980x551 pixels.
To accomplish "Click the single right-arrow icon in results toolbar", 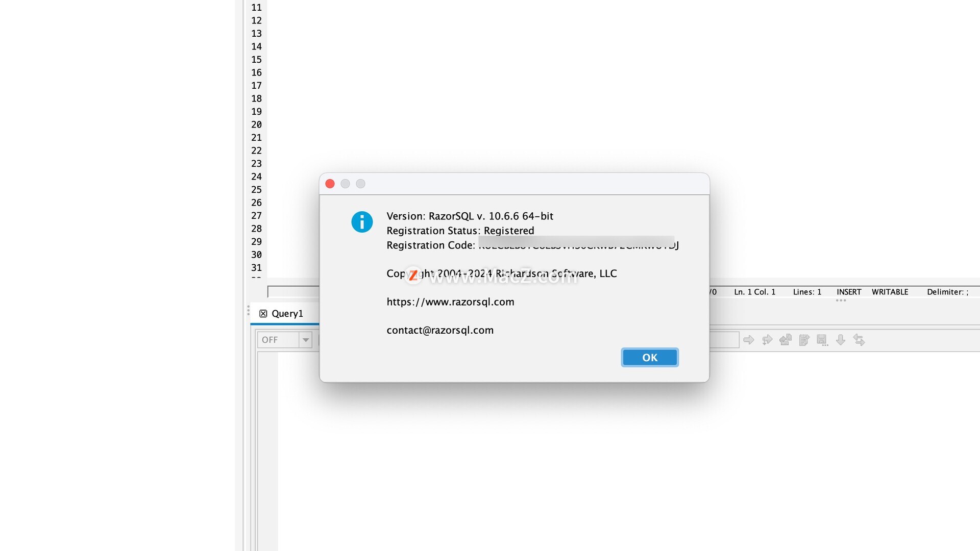I will [749, 340].
